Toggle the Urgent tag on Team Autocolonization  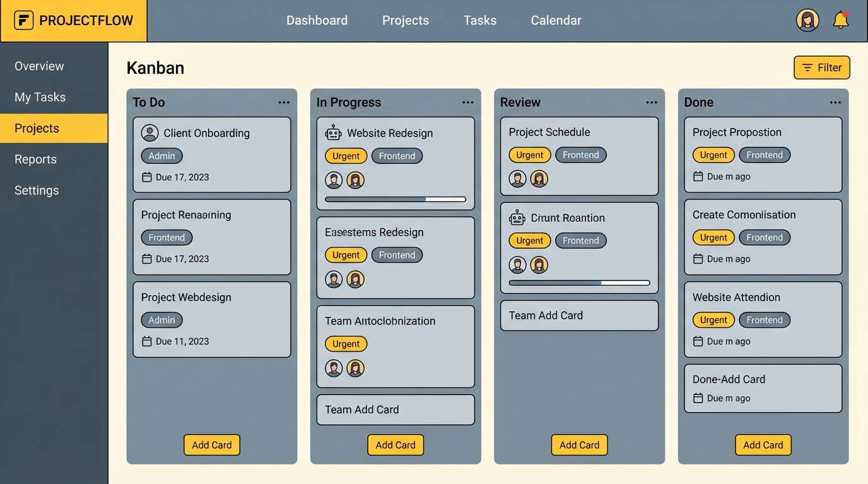click(x=346, y=343)
